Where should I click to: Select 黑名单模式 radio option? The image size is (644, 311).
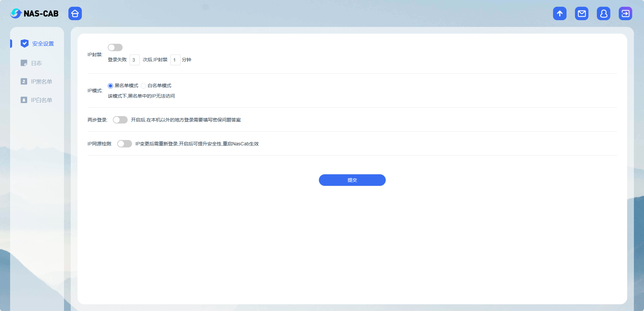[x=110, y=85]
